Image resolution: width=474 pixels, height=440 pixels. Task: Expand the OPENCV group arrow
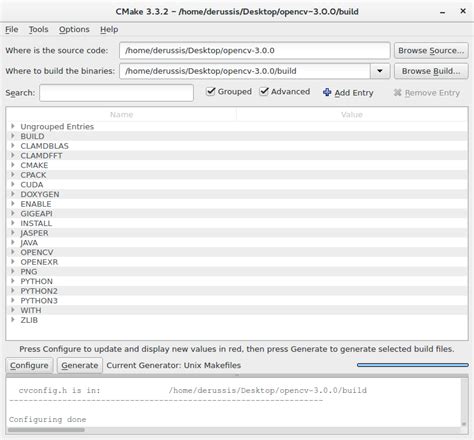[13, 252]
